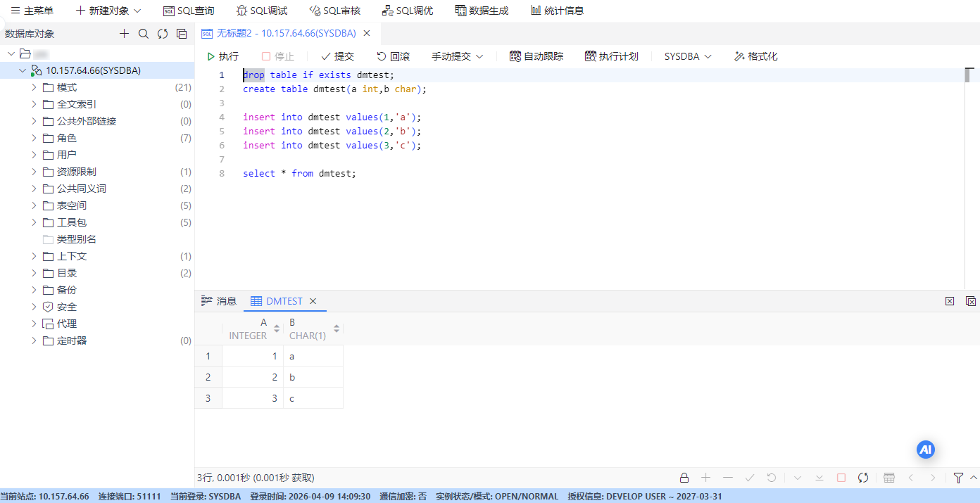The height and width of the screenshot is (503, 980).
Task: Open 统计信息 statistics tool
Action: [x=557, y=11]
